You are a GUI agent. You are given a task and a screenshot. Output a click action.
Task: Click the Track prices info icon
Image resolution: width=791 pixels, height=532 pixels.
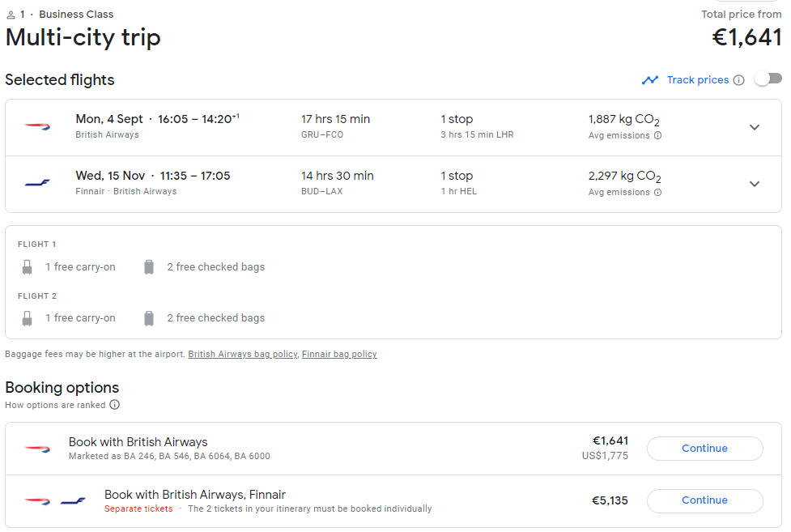click(x=738, y=80)
